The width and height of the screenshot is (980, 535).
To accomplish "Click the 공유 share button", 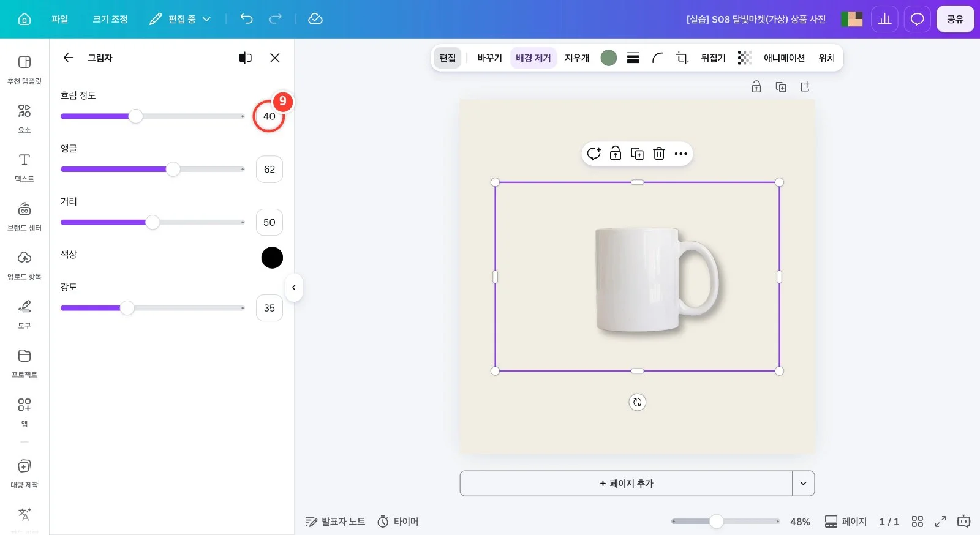I will (955, 19).
